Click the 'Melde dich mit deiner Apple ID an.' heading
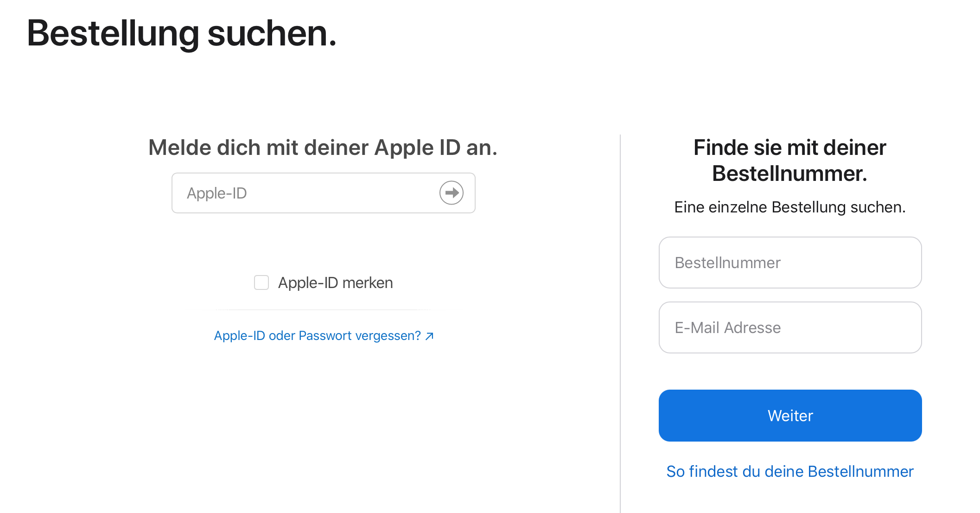The width and height of the screenshot is (980, 513). click(x=323, y=147)
